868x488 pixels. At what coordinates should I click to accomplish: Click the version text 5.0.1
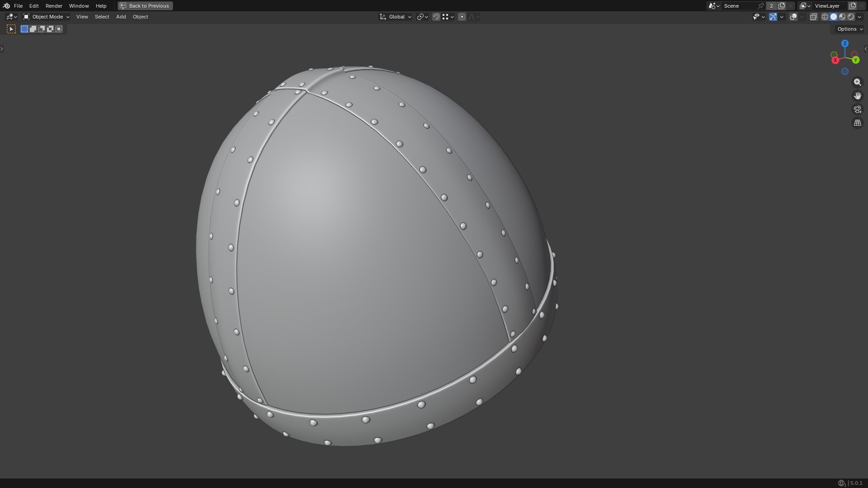[x=856, y=483]
